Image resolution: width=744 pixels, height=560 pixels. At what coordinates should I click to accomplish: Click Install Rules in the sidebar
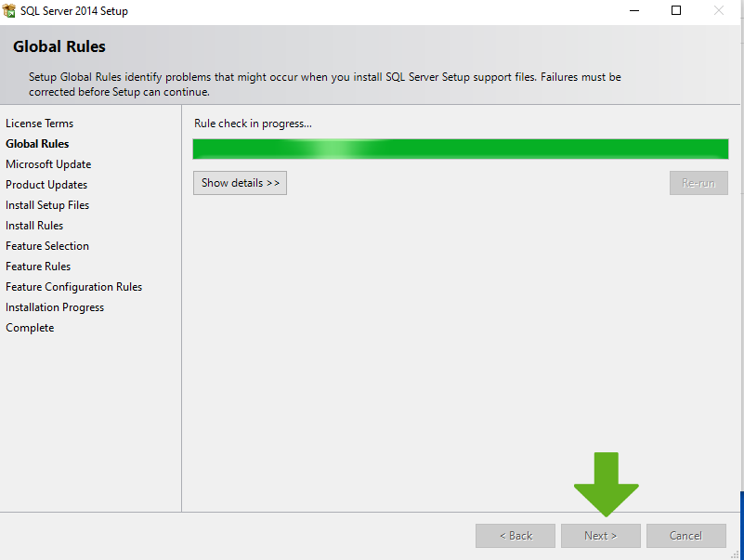[34, 226]
